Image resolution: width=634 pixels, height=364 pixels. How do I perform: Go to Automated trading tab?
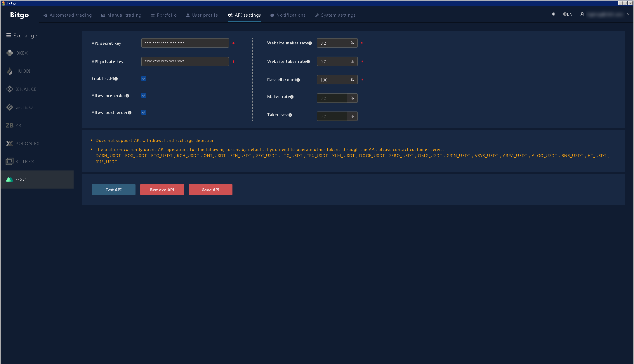pyautogui.click(x=68, y=15)
